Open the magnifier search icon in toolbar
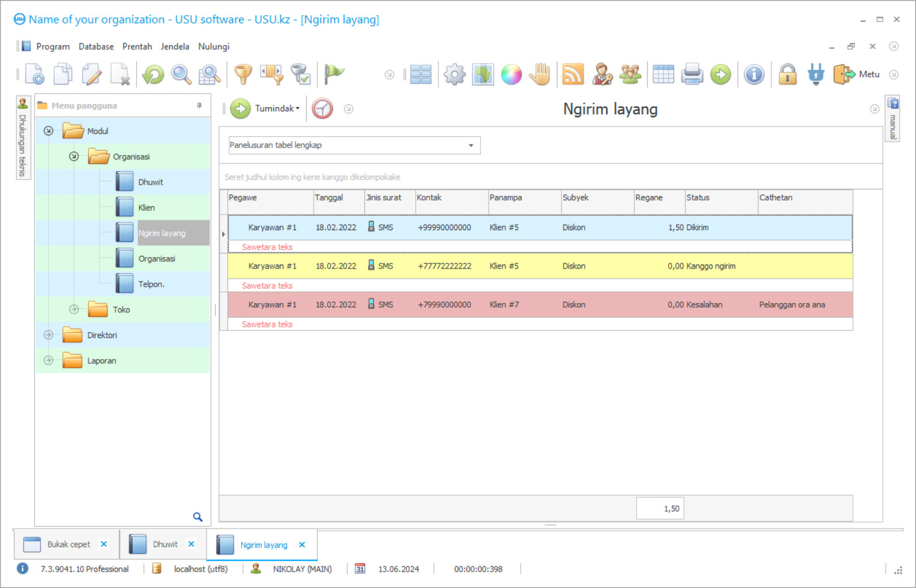The height and width of the screenshot is (588, 916). coord(181,75)
